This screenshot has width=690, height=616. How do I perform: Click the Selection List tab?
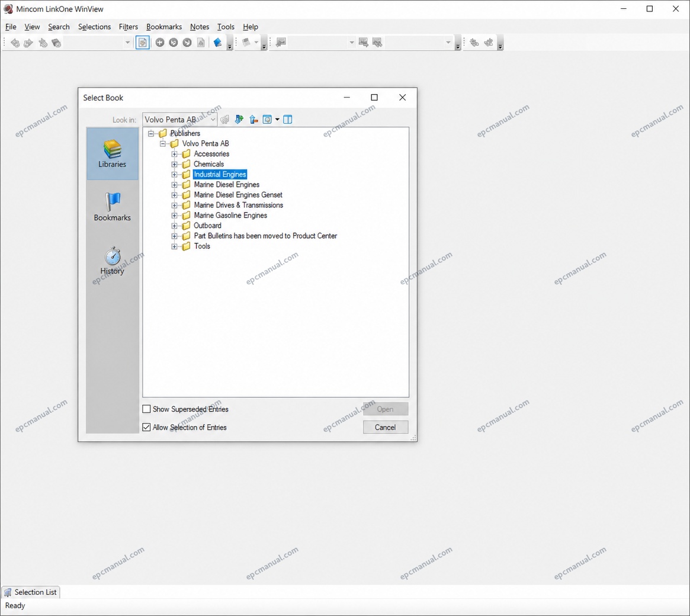[31, 592]
